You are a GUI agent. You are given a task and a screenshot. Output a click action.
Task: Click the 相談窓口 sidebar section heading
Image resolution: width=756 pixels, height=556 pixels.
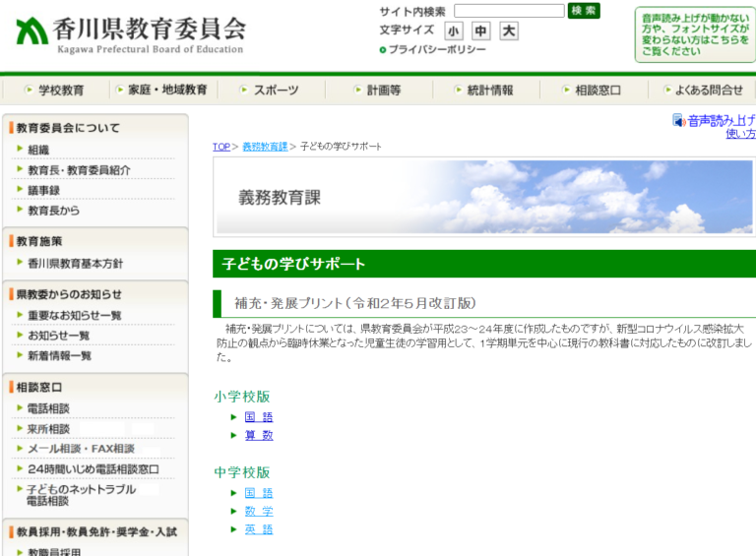coord(39,388)
